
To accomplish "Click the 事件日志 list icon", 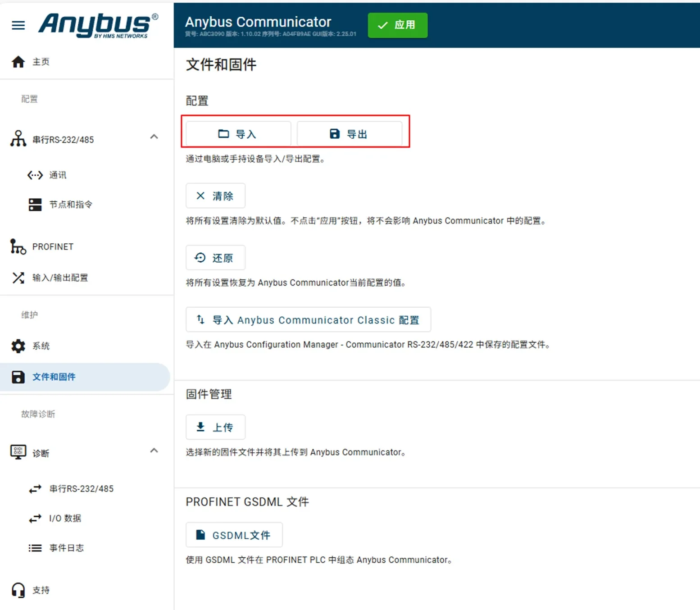I will tap(36, 548).
